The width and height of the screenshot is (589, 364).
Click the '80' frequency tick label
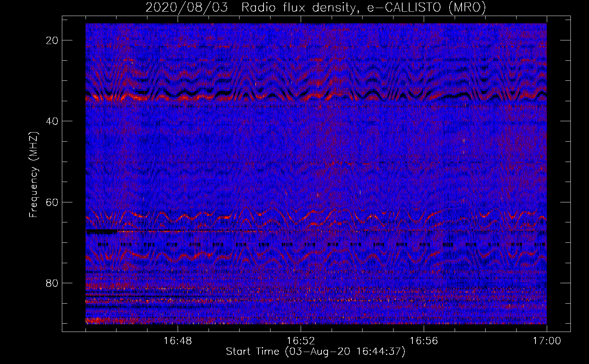coord(52,283)
